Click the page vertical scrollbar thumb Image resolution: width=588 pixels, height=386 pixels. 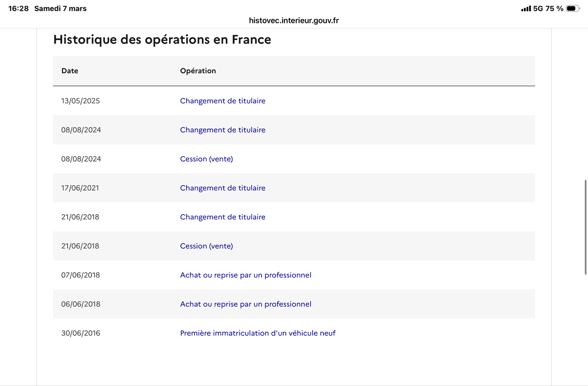point(586,227)
